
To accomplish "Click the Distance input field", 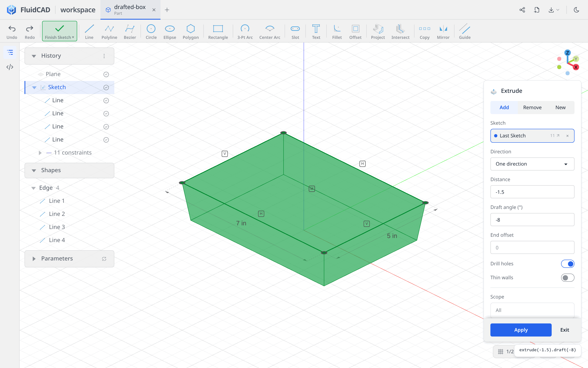I will point(532,192).
